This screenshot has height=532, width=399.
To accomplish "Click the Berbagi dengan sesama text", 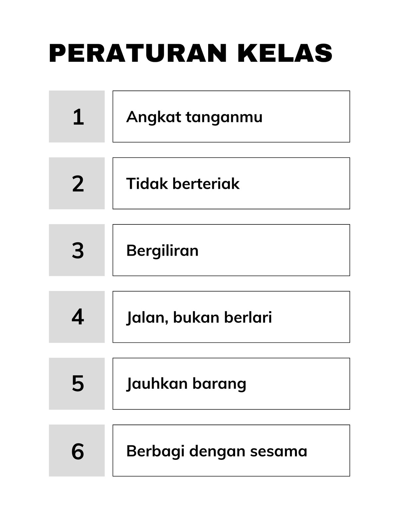I will tap(216, 452).
